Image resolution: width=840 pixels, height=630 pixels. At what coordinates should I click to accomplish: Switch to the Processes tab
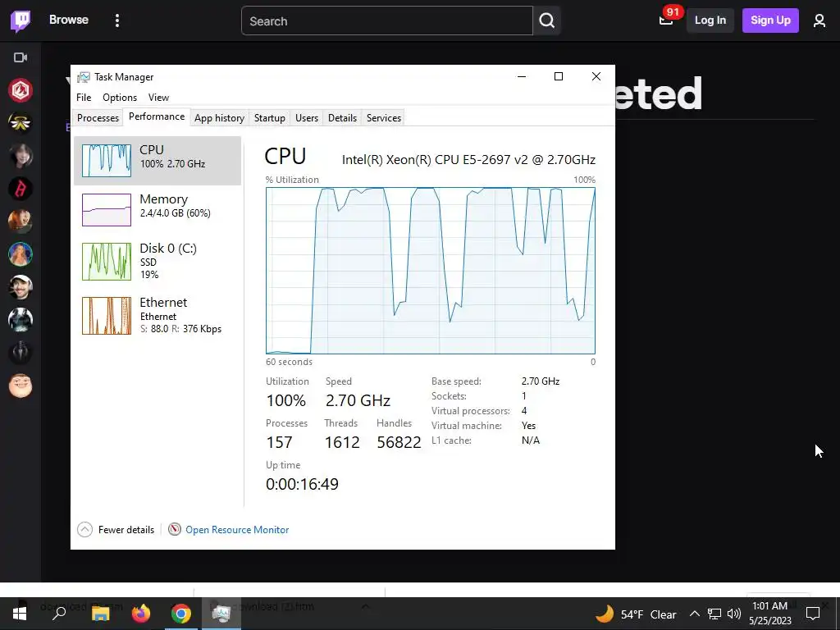point(98,118)
